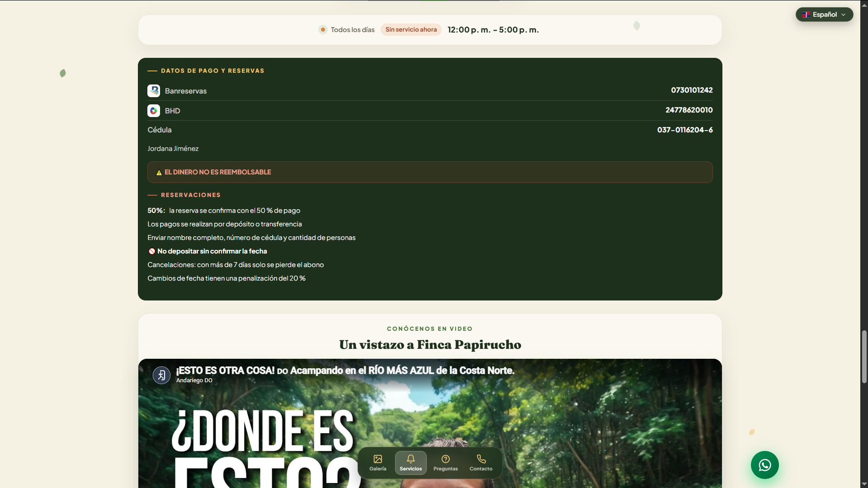Click the 20 % date change penalty line
The height and width of the screenshot is (488, 868).
[226, 278]
